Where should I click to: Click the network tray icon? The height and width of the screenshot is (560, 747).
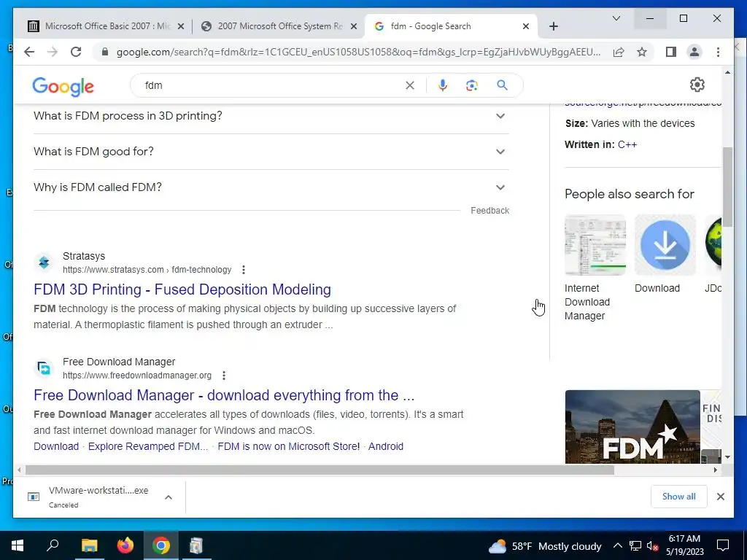635,545
